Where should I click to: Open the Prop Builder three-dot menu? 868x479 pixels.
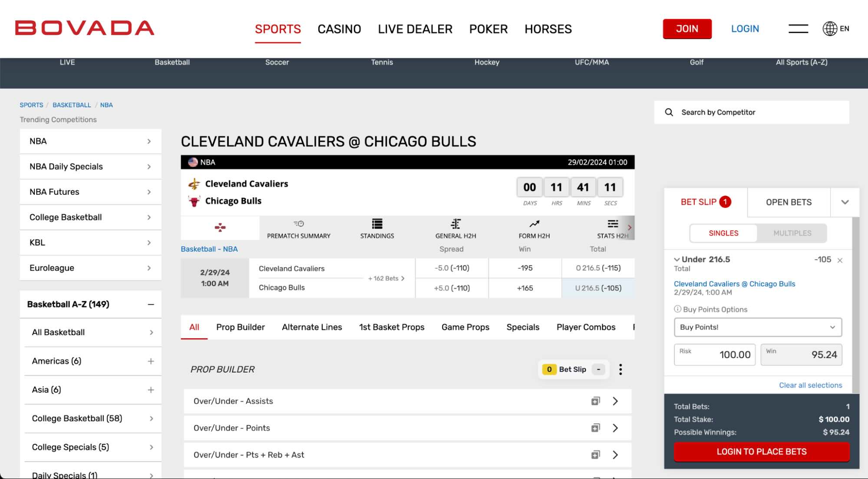tap(621, 369)
